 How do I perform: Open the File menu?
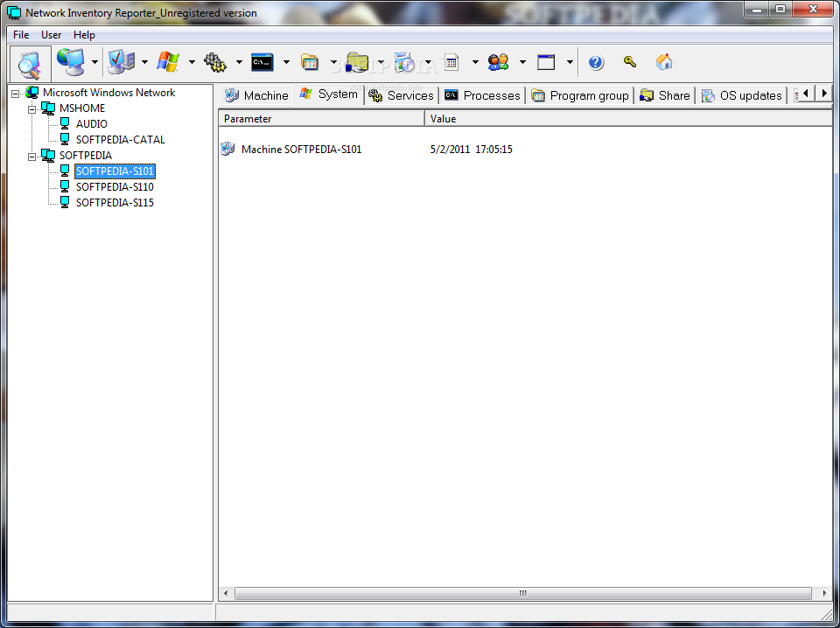click(x=21, y=35)
